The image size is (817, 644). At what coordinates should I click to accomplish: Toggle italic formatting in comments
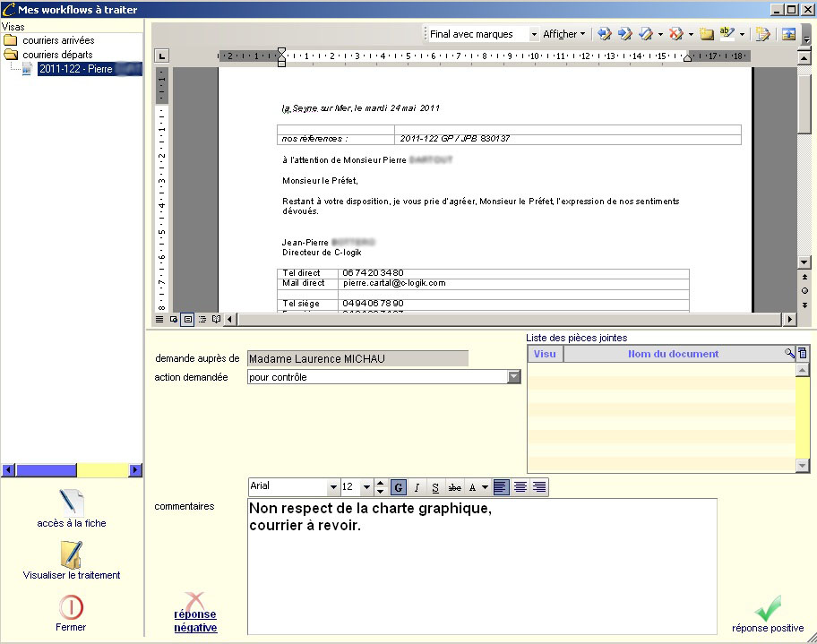[x=417, y=487]
